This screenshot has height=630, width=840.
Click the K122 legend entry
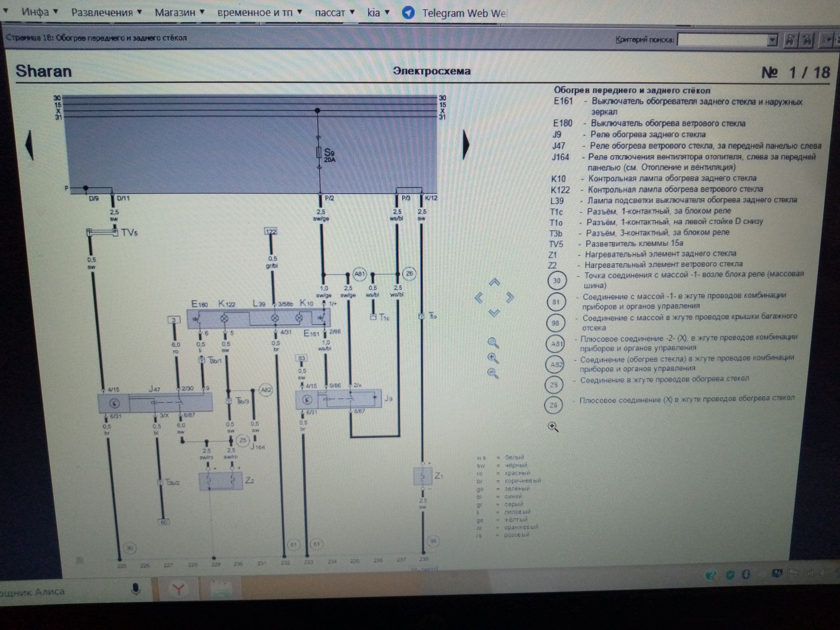[x=656, y=189]
